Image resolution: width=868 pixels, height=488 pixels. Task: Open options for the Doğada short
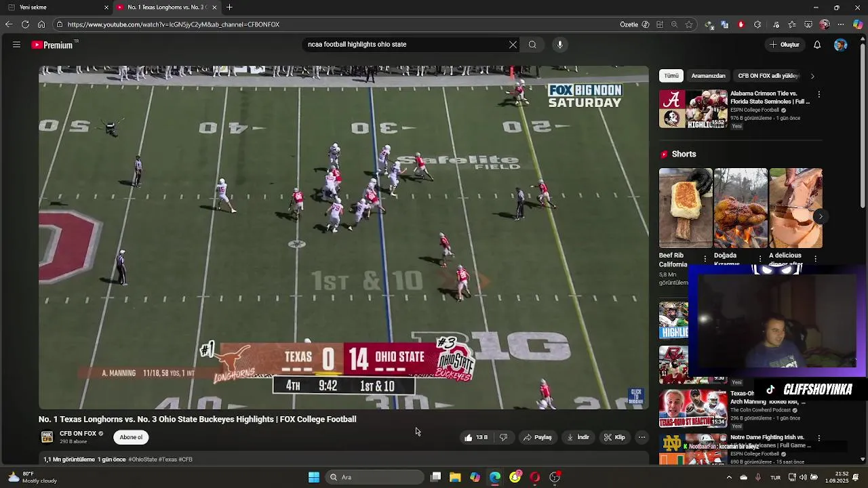click(760, 259)
